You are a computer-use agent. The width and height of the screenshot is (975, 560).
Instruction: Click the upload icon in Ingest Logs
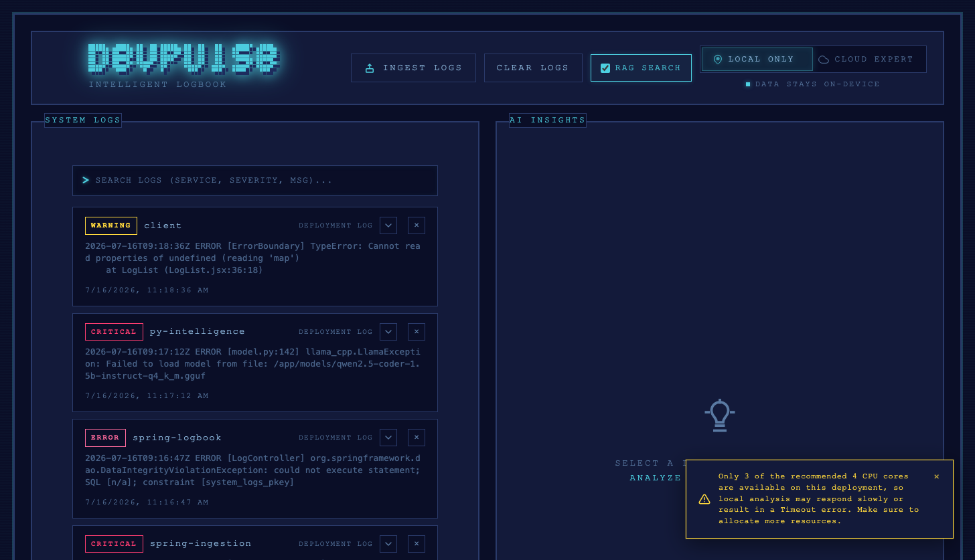click(370, 68)
